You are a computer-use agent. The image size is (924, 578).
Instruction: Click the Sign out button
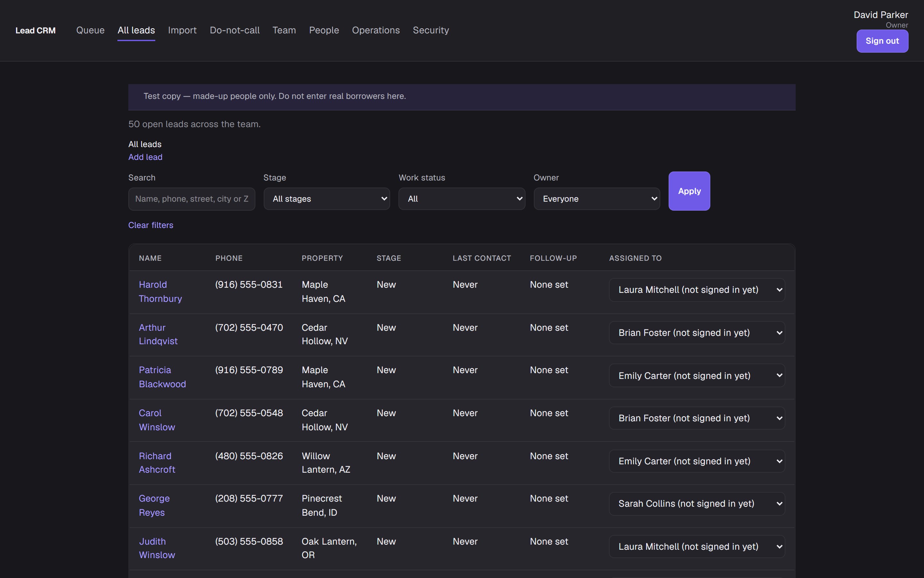tap(882, 41)
